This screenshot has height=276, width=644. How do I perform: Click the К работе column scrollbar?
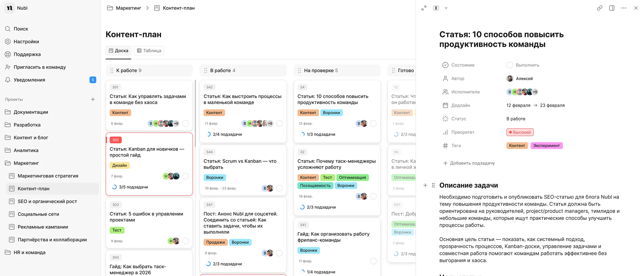195,114
